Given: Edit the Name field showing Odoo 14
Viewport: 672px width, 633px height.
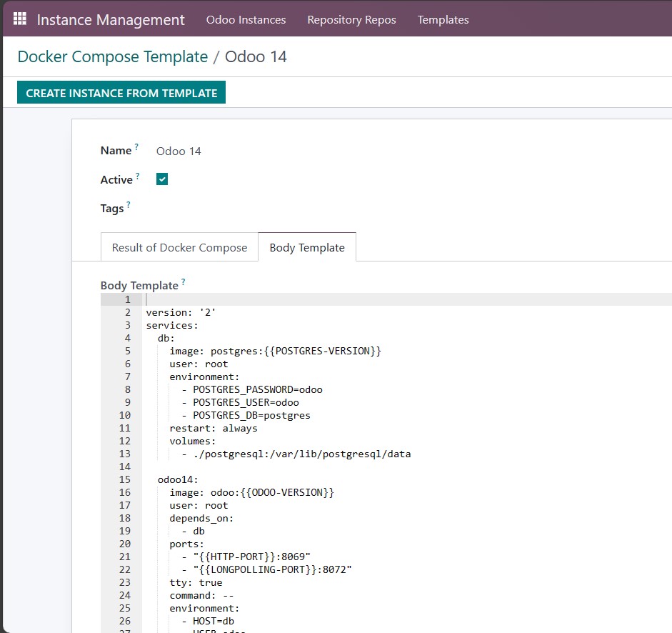Looking at the screenshot, I should point(179,151).
